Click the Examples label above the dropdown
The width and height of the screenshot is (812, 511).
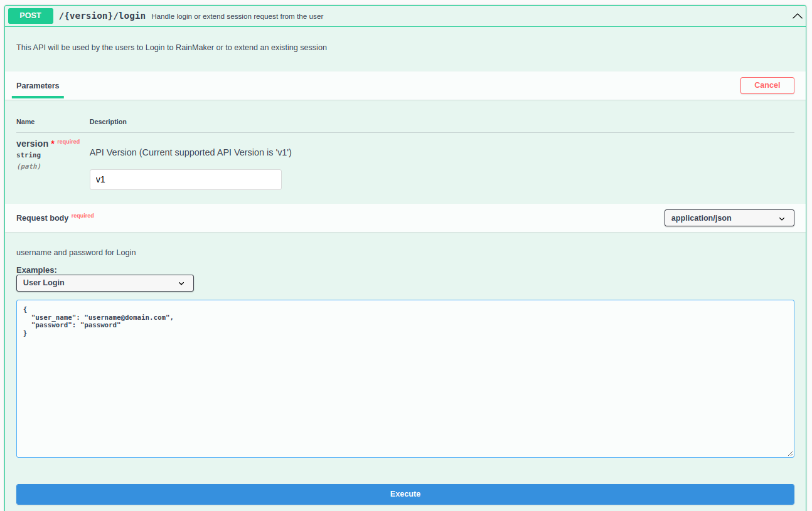coord(36,270)
